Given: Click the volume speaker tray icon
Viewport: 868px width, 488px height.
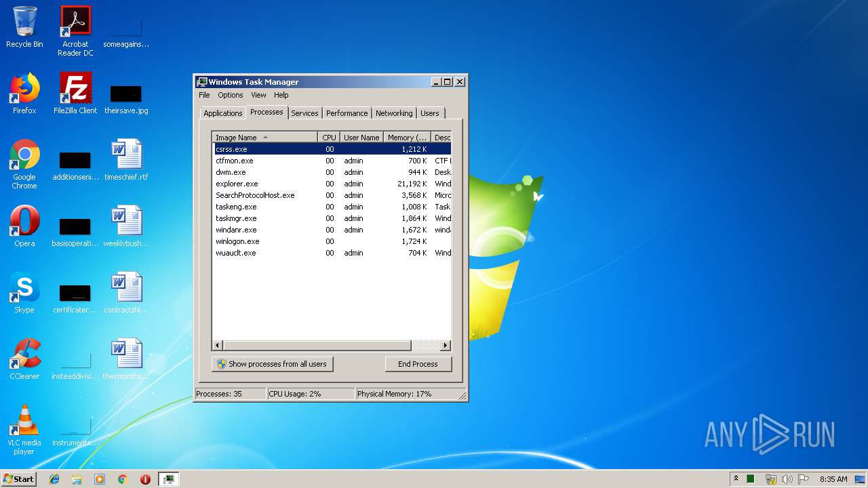Looking at the screenshot, I should pyautogui.click(x=787, y=479).
